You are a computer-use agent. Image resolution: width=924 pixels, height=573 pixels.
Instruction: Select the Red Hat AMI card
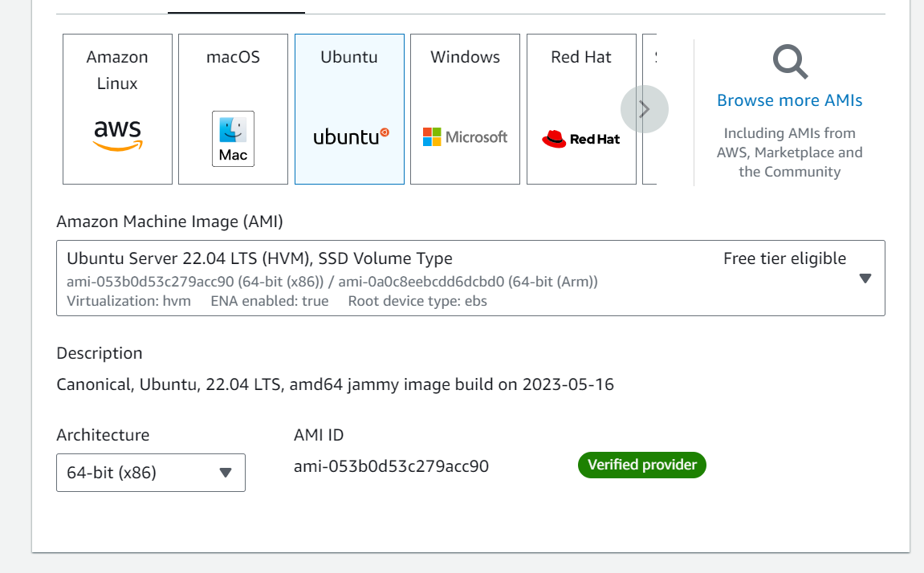tap(581, 109)
